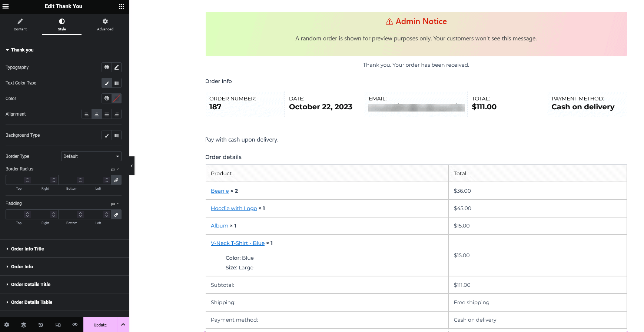Open the Navigator layers icon
Viewport: 644px width, 332px height.
click(24, 325)
